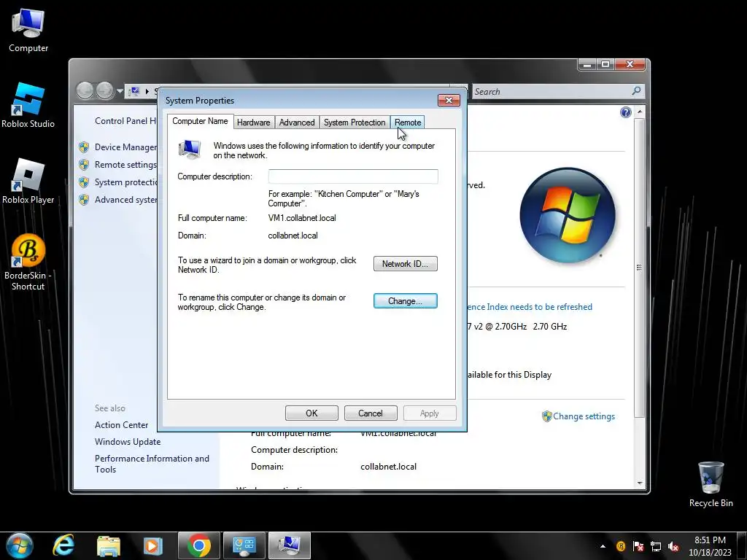Image resolution: width=747 pixels, height=560 pixels.
Task: Open Windows Media Player from taskbar
Action: 153,545
